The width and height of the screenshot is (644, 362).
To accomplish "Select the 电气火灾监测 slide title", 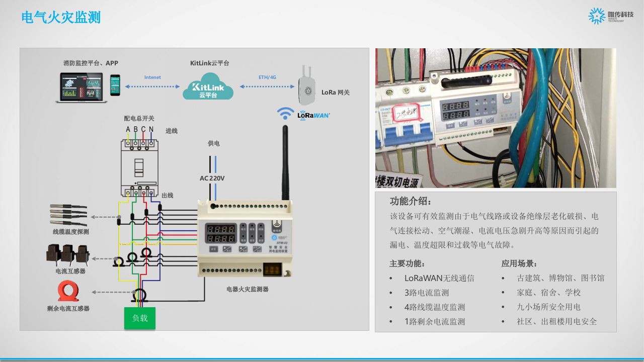I will tap(61, 17).
